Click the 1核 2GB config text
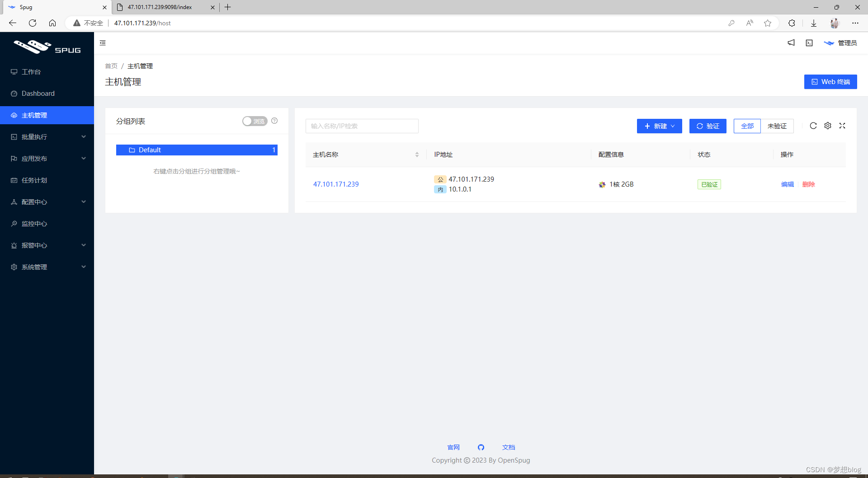The image size is (868, 478). pyautogui.click(x=622, y=184)
